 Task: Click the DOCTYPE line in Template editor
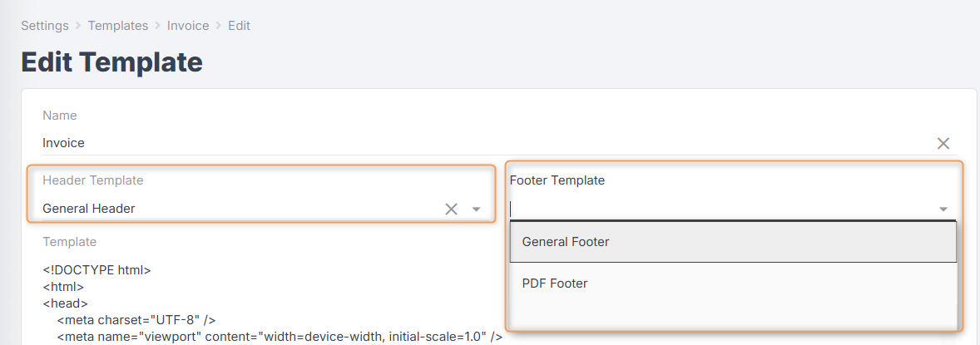97,270
